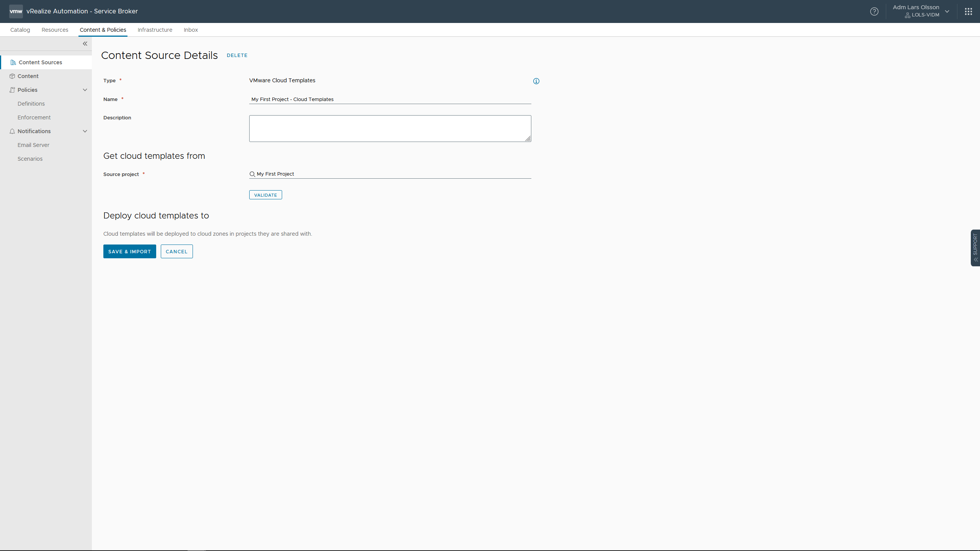This screenshot has height=551, width=980.
Task: Click the 'VMware Cloud Templates' type value
Action: (x=282, y=80)
